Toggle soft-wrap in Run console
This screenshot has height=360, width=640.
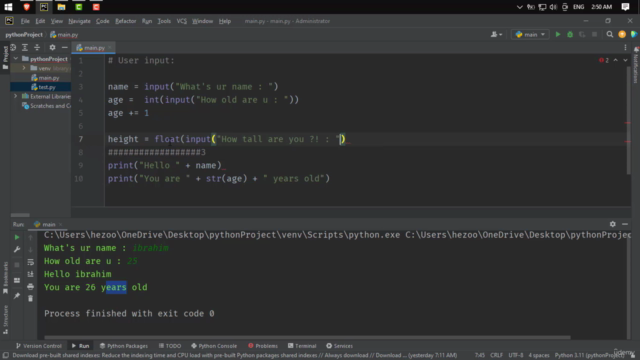pyautogui.click(x=31, y=262)
